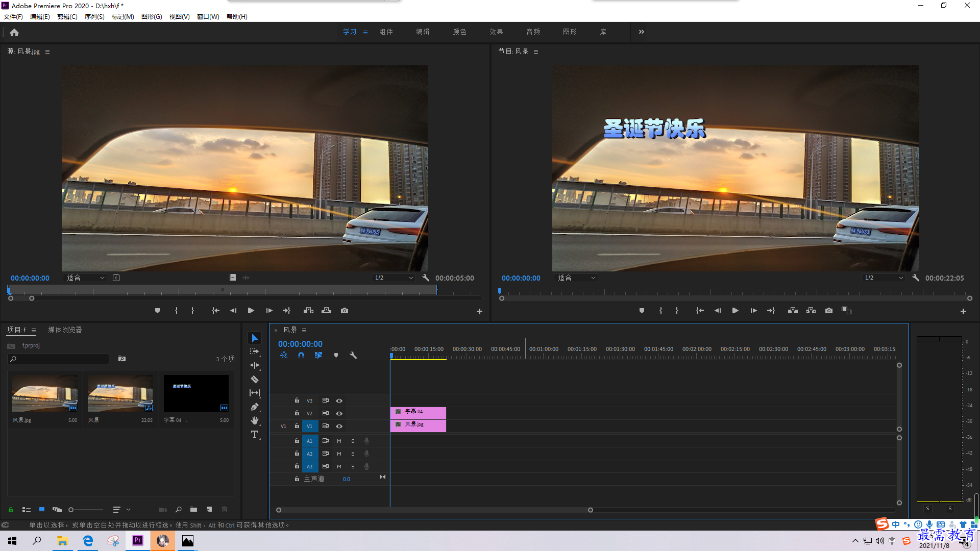Screen dimensions: 980x551
Task: Select the Type tool
Action: click(x=255, y=434)
